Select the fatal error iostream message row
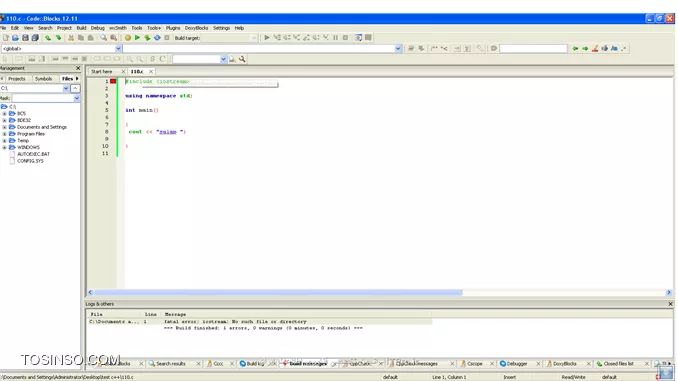Viewport: 678px width, 381px height. [260, 322]
